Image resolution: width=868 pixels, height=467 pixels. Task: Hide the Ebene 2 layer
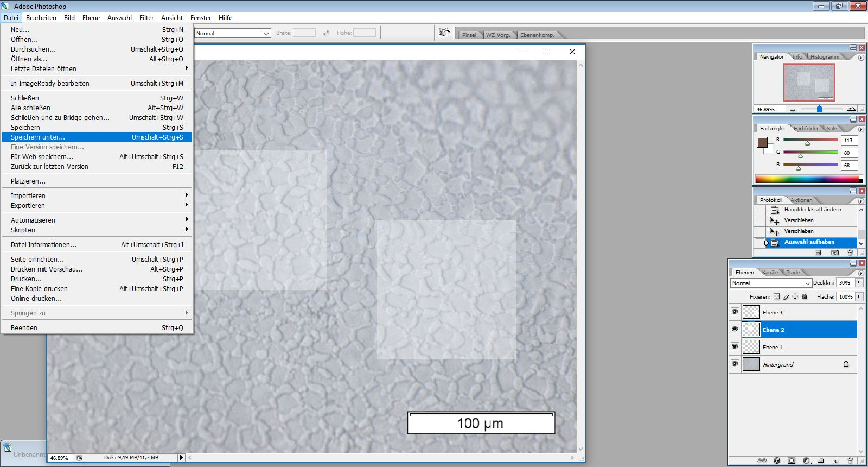click(735, 329)
